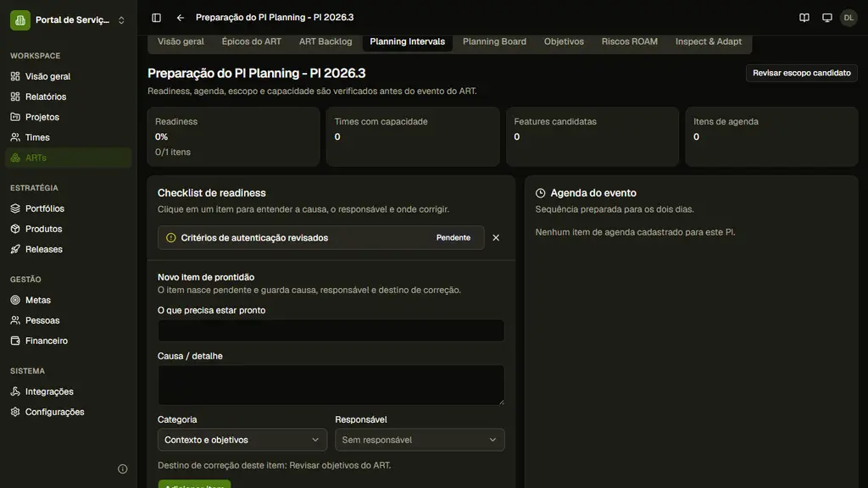
Task: Remove the Critérios de autenticação item
Action: pos(496,238)
